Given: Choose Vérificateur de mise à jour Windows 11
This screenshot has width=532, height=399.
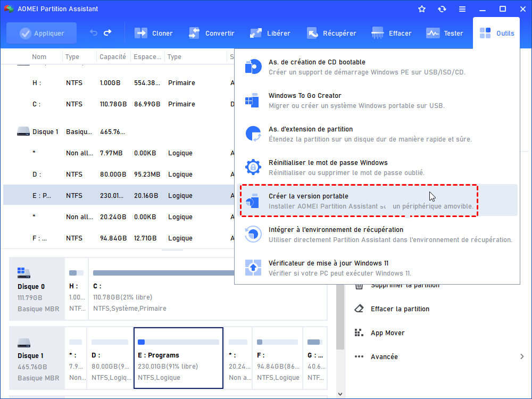Looking at the screenshot, I should pyautogui.click(x=377, y=268).
